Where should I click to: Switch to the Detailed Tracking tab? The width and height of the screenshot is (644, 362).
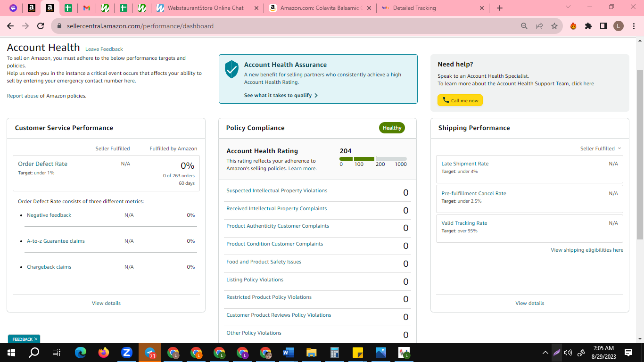pos(433,8)
